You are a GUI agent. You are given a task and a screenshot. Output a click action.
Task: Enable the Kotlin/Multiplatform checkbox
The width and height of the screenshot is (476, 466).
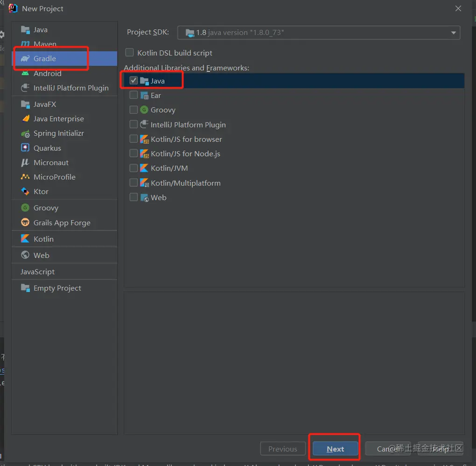[x=133, y=182]
